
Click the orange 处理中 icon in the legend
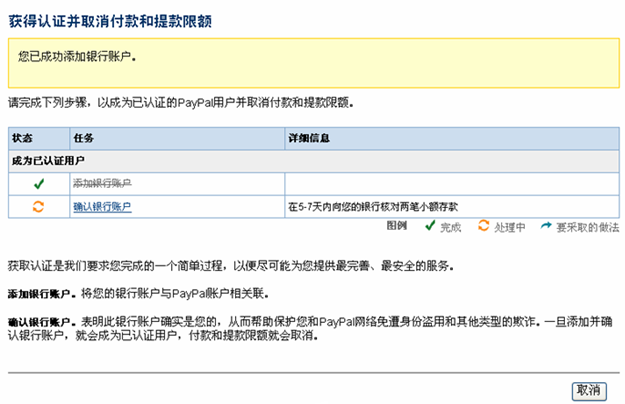point(483,228)
